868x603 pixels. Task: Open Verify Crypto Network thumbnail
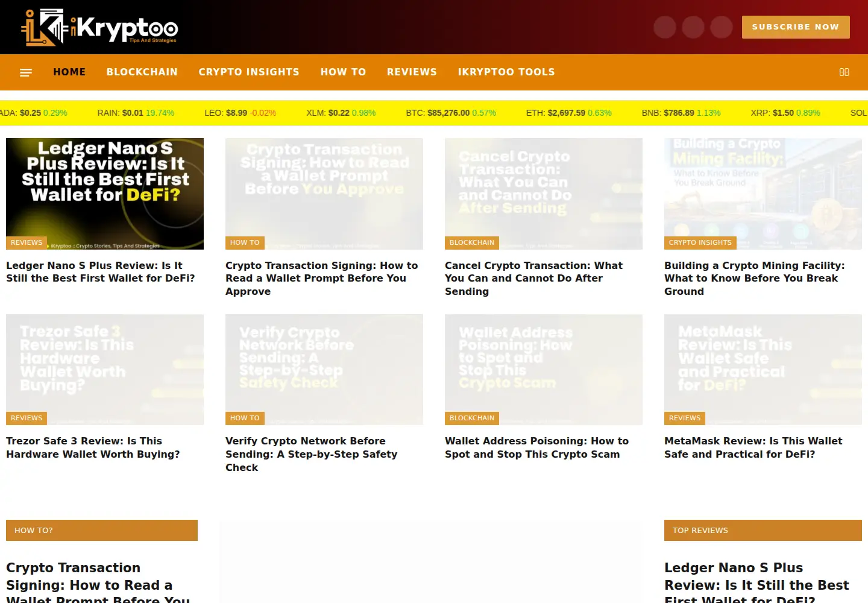324,370
